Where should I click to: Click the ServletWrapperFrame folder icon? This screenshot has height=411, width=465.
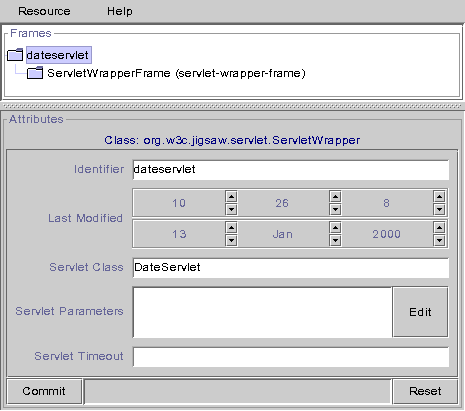tap(35, 73)
